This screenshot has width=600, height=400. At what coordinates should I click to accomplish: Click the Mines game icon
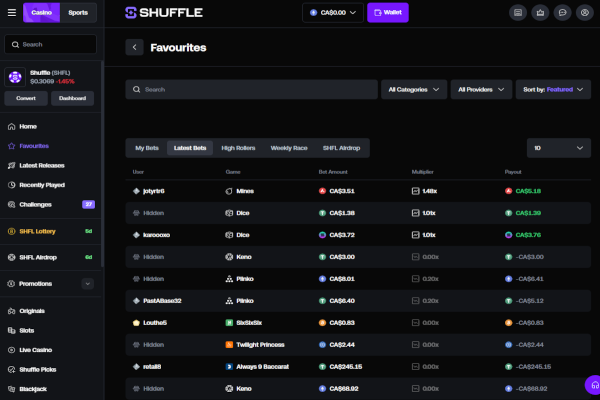(x=229, y=191)
